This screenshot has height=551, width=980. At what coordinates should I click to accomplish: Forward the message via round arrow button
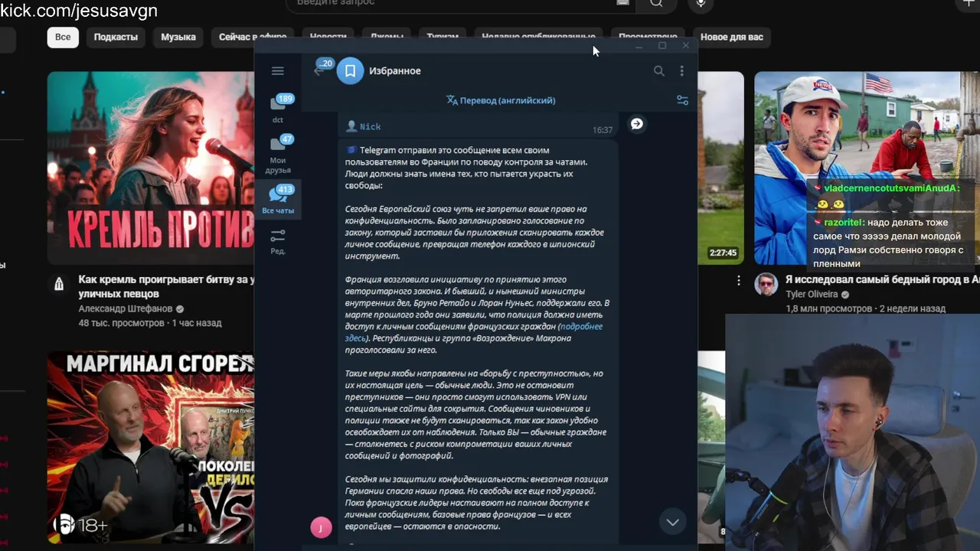pos(636,124)
